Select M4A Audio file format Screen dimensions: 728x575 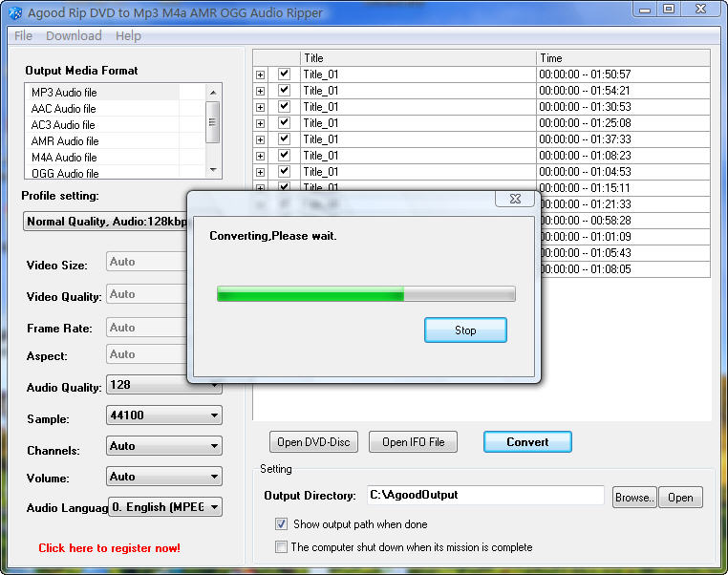tap(64, 158)
